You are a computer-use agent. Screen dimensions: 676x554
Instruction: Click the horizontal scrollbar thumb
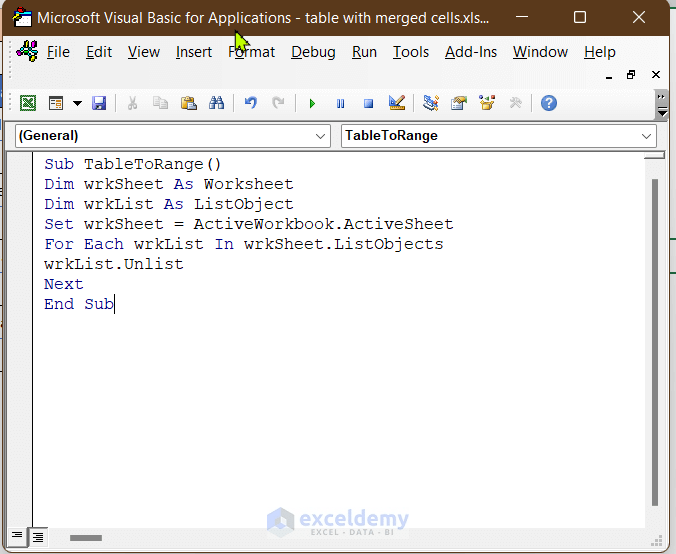coord(86,538)
